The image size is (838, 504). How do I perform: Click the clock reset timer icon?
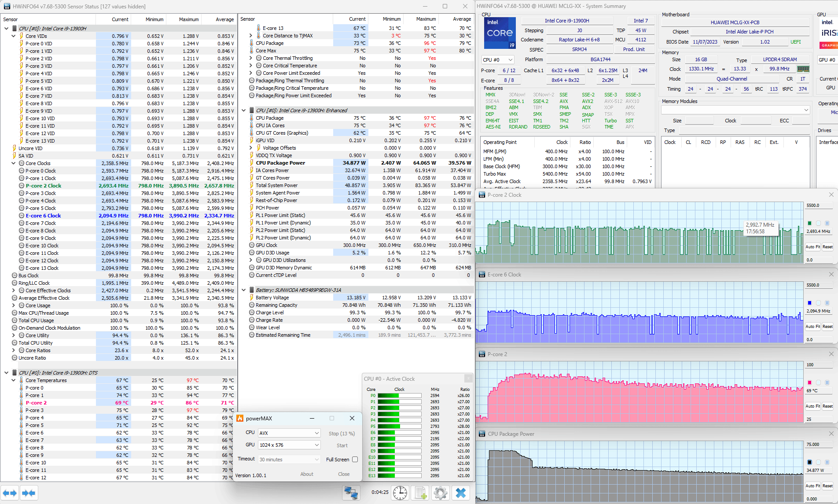[x=400, y=493]
